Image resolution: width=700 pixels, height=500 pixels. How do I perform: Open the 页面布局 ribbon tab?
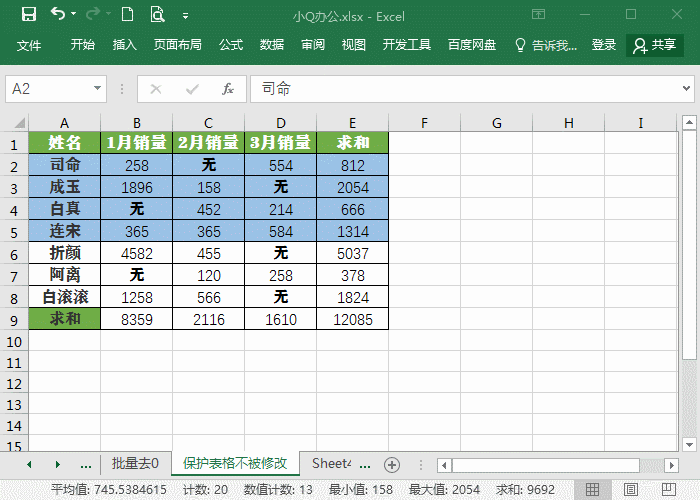(x=178, y=45)
